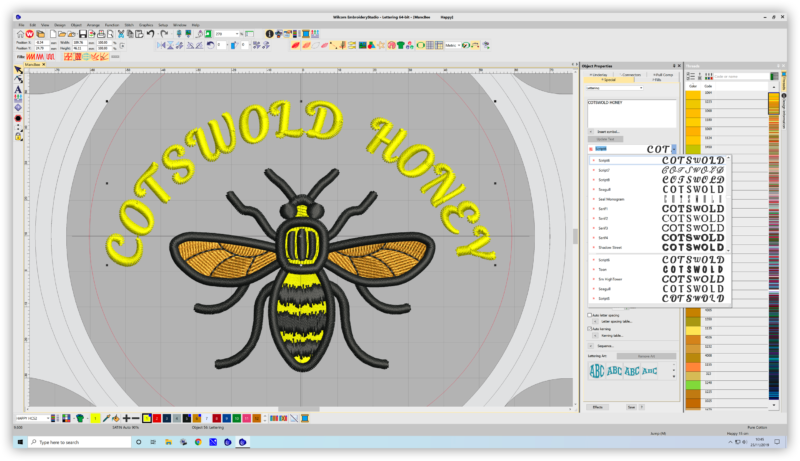Click the Insert symbol button
Screen dimensions: 800x461
pyautogui.click(x=607, y=131)
